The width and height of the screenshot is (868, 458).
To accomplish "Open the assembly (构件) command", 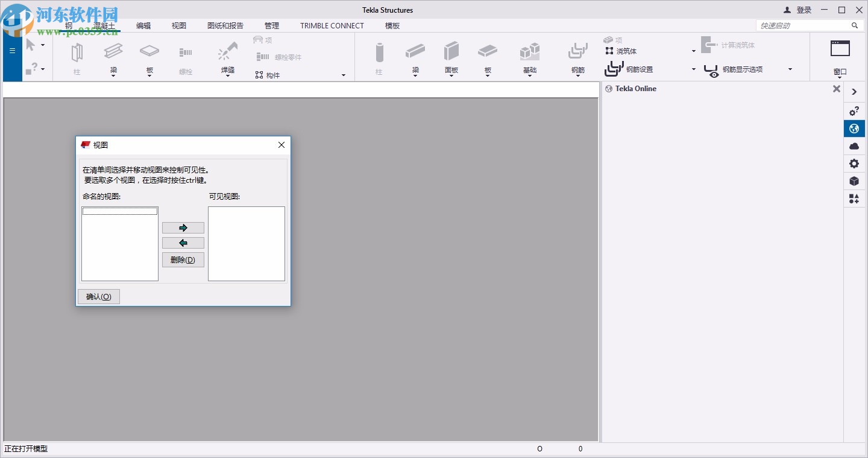I will coord(267,75).
